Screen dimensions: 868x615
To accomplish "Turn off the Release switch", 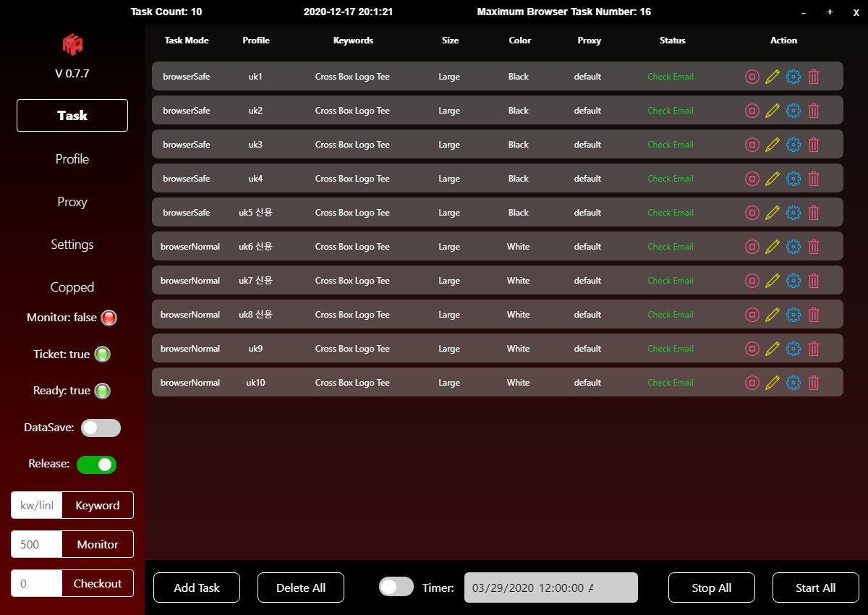I will 96,465.
